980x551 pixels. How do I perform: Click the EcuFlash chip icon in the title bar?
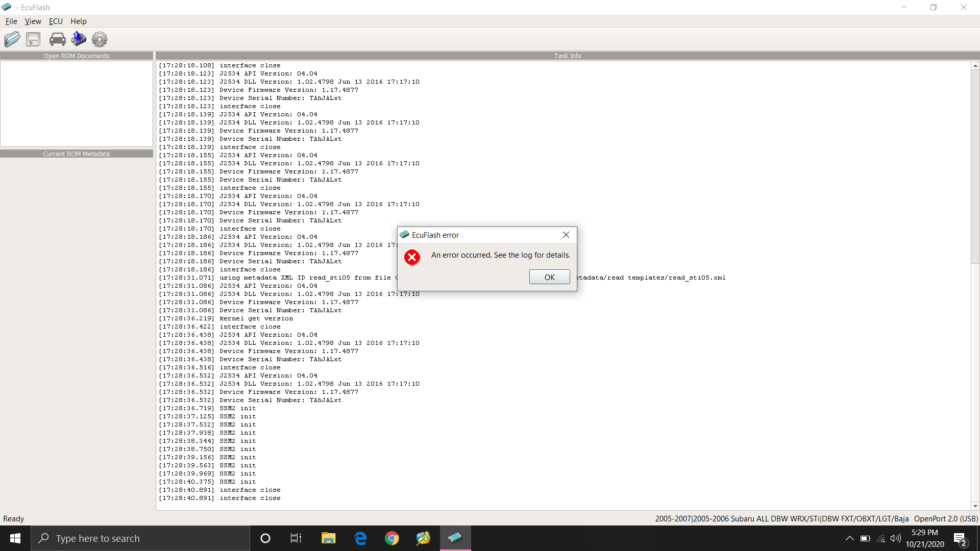point(7,7)
